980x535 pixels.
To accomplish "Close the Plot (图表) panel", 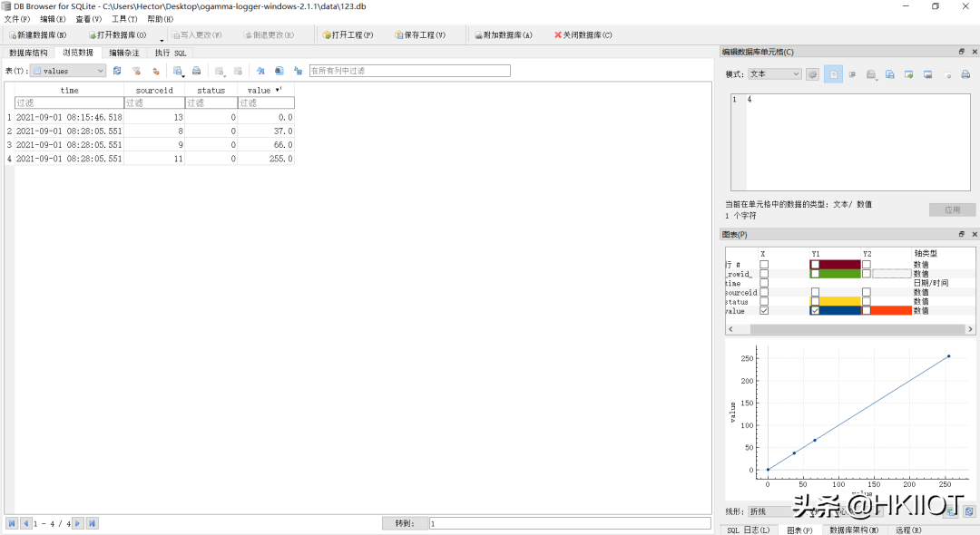I will tap(975, 234).
